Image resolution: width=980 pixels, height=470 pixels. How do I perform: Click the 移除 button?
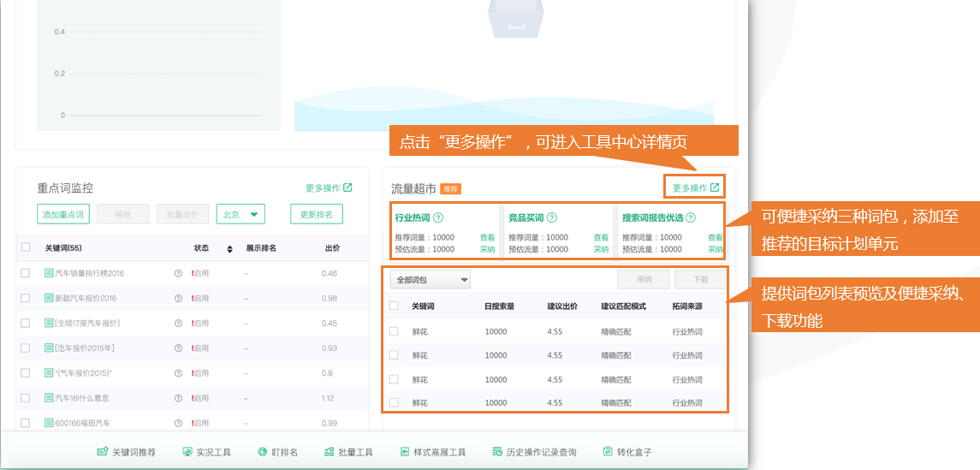123,214
